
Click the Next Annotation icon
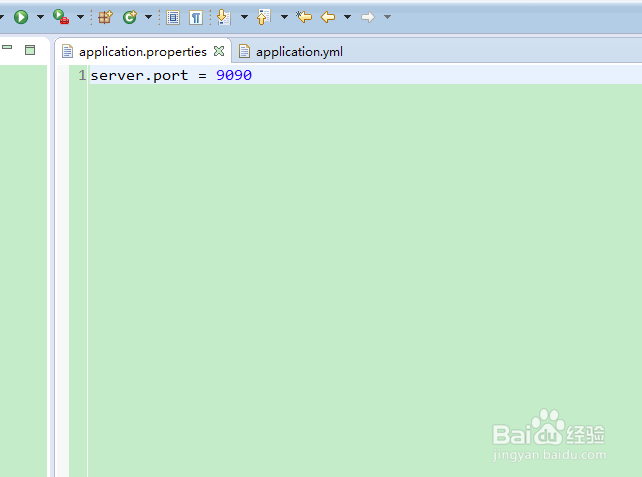click(x=224, y=17)
